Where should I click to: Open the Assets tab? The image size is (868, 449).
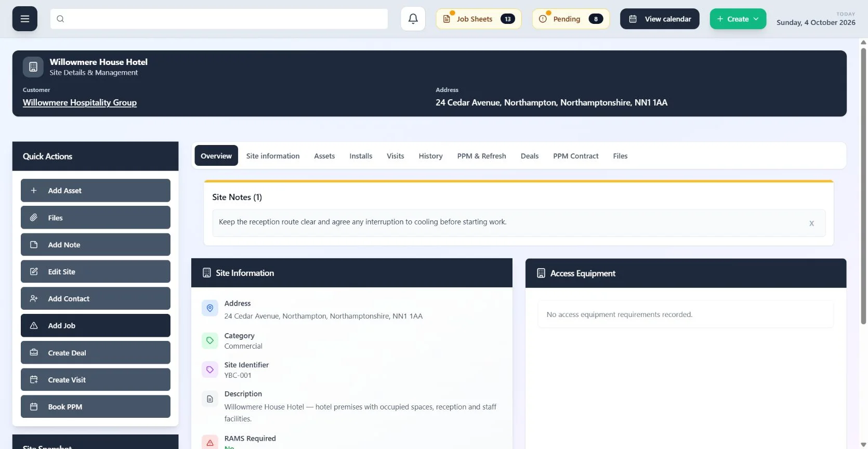pyautogui.click(x=324, y=156)
